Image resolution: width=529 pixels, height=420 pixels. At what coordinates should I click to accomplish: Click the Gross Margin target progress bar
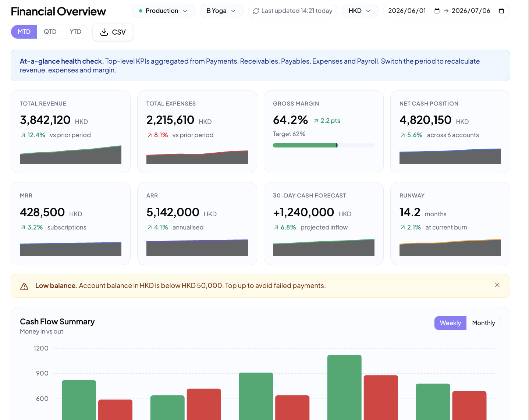coord(323,145)
